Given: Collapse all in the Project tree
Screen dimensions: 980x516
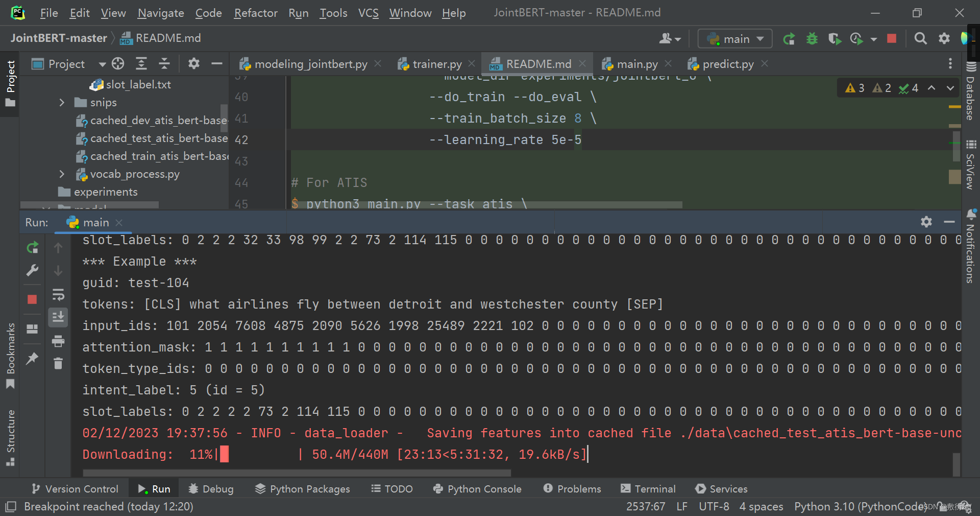Looking at the screenshot, I should click(164, 63).
